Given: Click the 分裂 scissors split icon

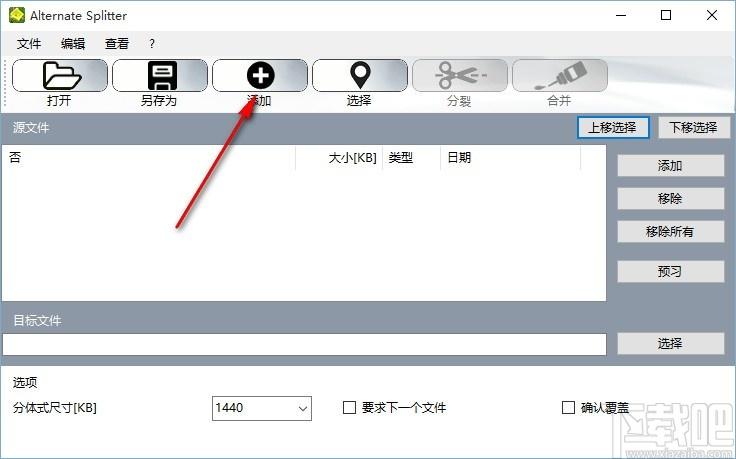Looking at the screenshot, I should pyautogui.click(x=460, y=76).
